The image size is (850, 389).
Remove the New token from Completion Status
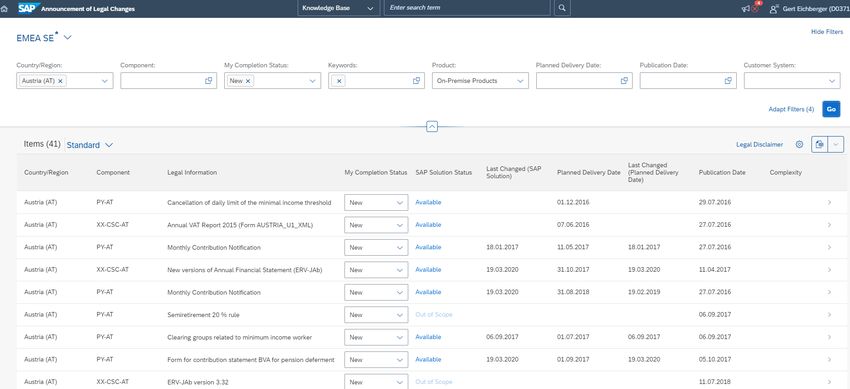(x=248, y=81)
